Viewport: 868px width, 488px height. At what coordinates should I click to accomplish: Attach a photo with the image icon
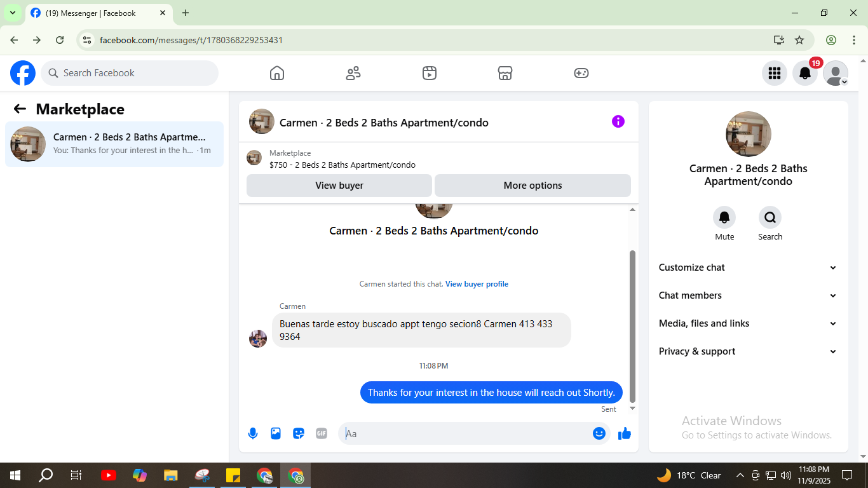pyautogui.click(x=276, y=433)
